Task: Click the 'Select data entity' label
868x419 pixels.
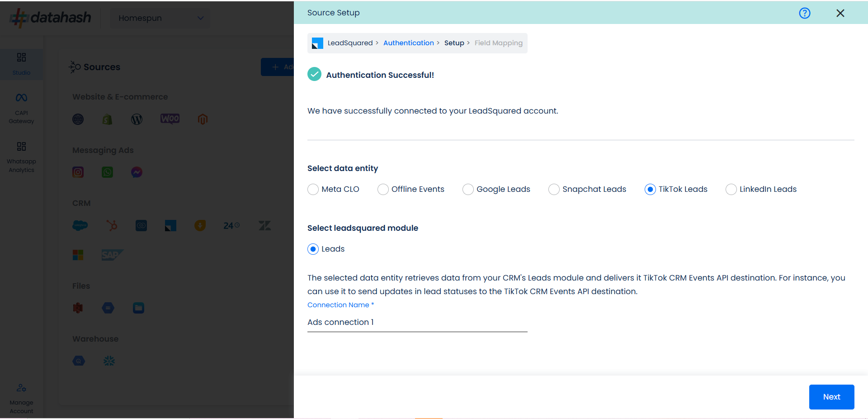Action: tap(343, 168)
